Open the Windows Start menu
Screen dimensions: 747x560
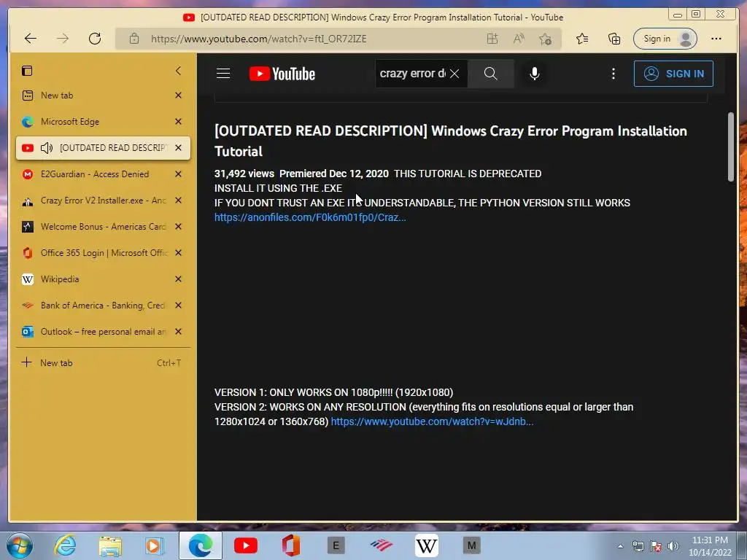[x=19, y=545]
